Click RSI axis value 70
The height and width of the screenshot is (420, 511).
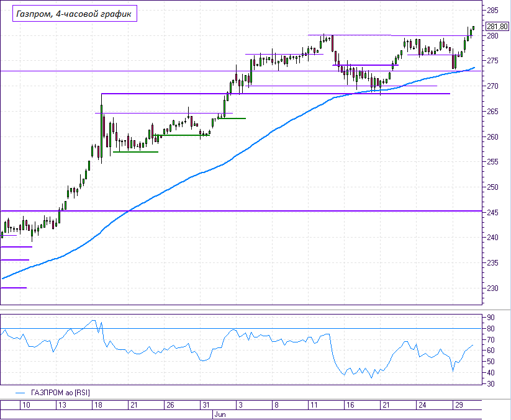click(491, 340)
